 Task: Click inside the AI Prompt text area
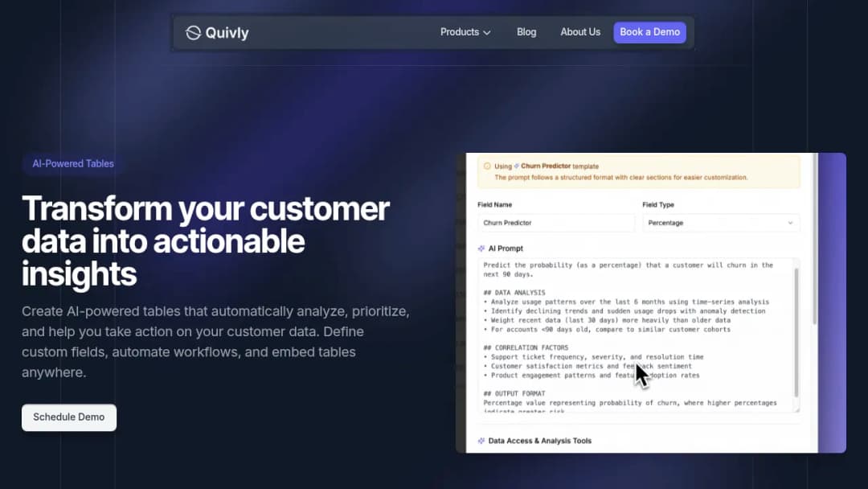coord(637,335)
